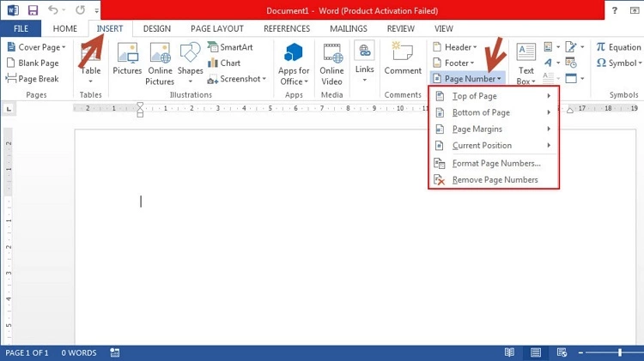
Task: Click the WordArt icon
Action: pyautogui.click(x=549, y=63)
